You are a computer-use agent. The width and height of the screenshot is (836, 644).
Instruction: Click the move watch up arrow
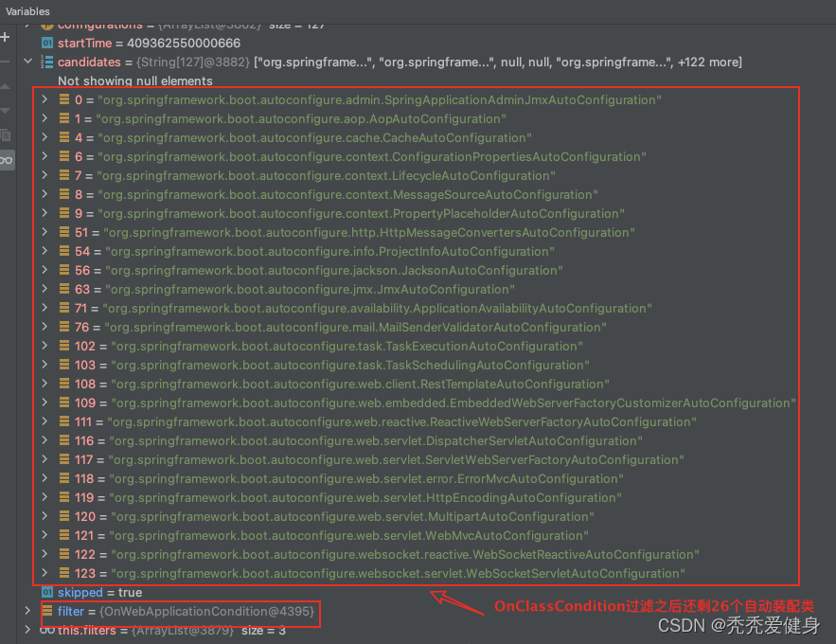click(x=5, y=86)
